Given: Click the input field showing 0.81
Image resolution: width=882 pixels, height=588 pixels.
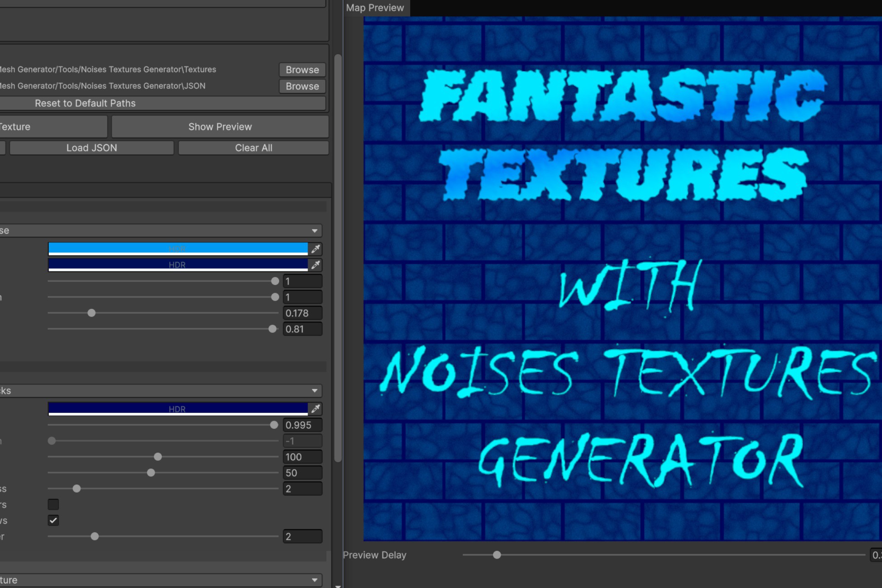Looking at the screenshot, I should pyautogui.click(x=303, y=329).
